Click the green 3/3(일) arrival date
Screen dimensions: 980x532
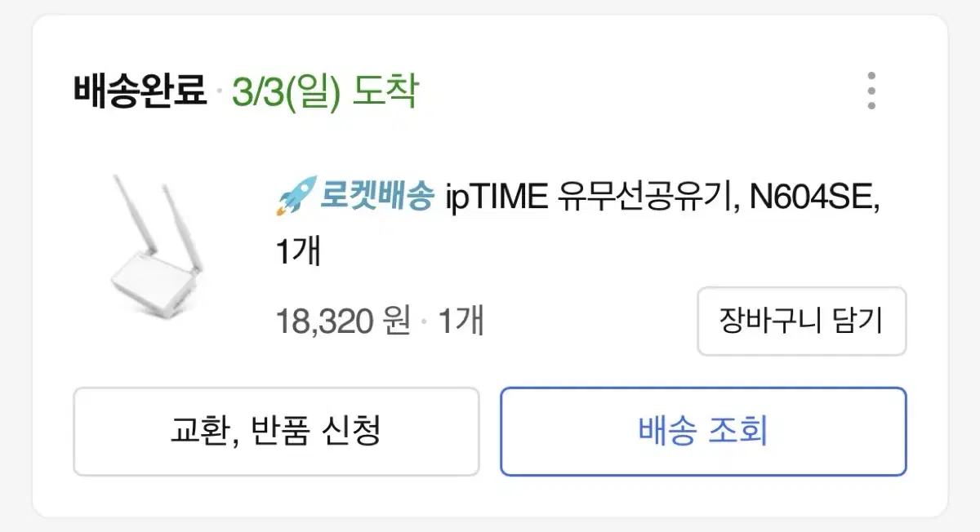[x=285, y=91]
